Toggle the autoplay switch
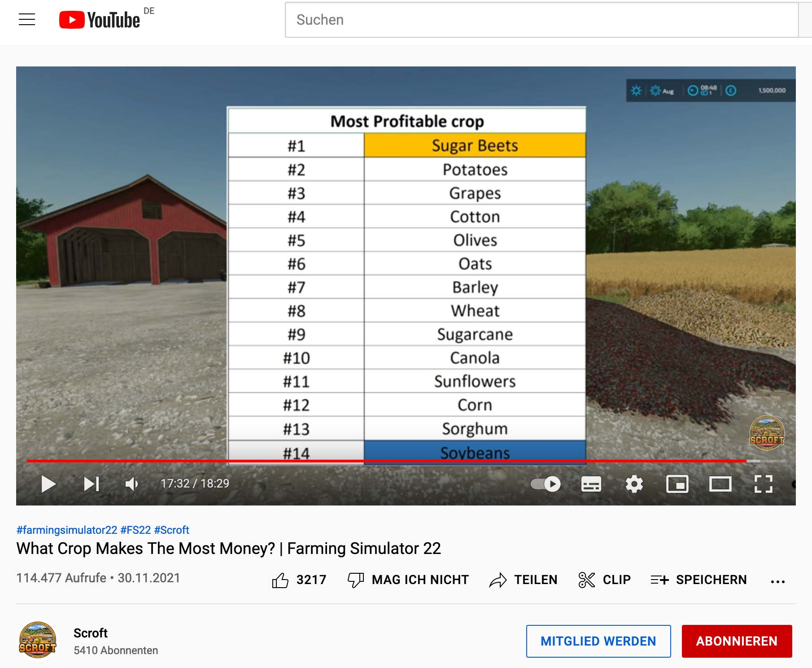This screenshot has height=668, width=812. pyautogui.click(x=546, y=484)
